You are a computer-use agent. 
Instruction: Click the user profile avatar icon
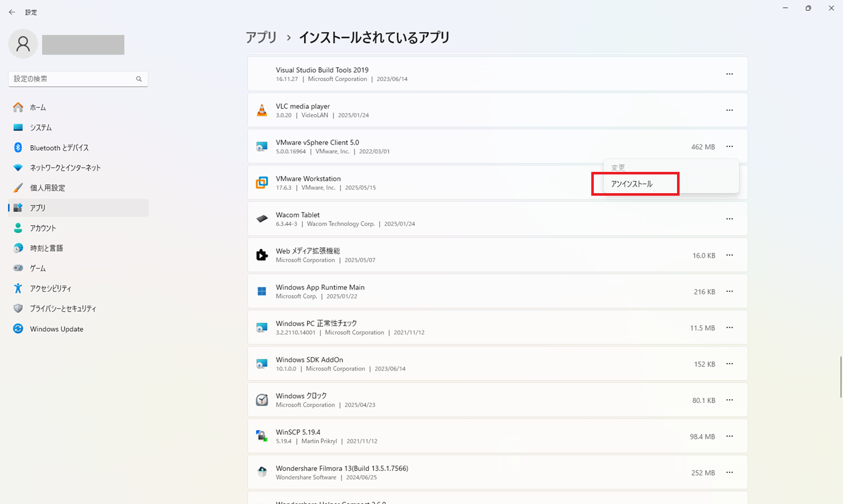(23, 44)
